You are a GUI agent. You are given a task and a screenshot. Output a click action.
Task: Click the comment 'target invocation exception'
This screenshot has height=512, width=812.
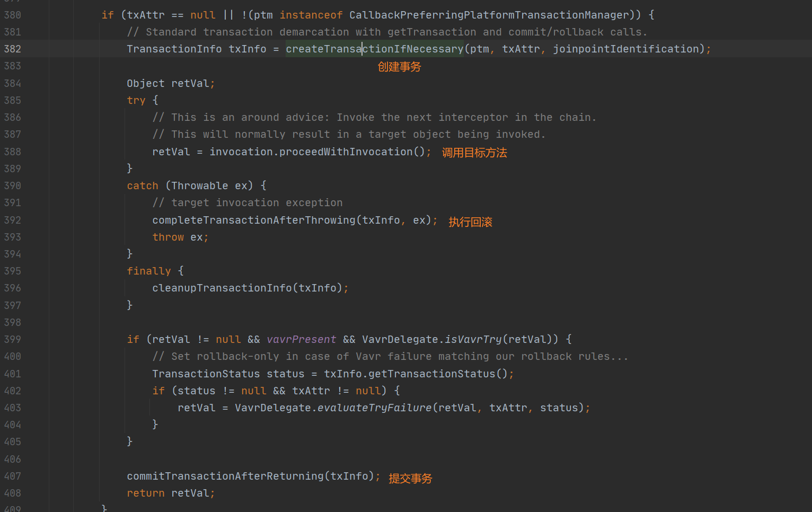click(x=248, y=202)
